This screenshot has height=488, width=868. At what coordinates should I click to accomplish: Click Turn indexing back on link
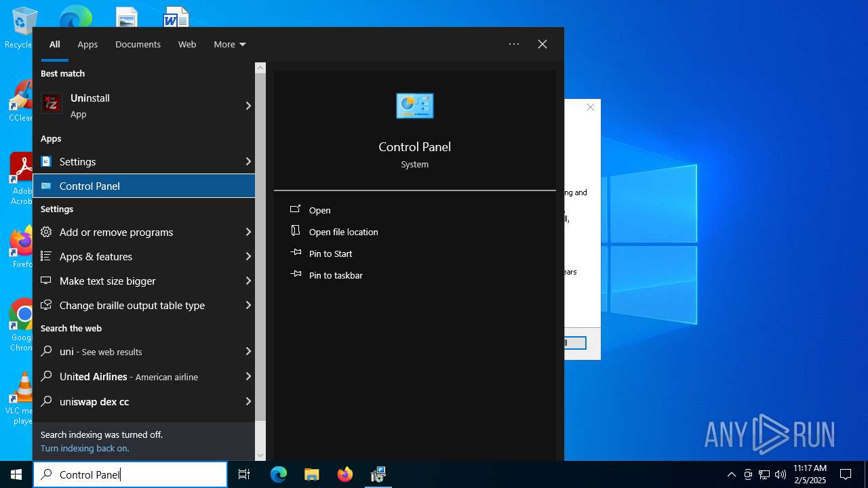(85, 448)
